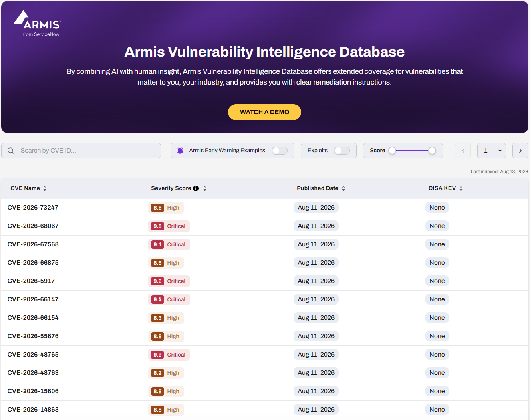Click the CVE Name column header
The image size is (530, 420).
(25, 188)
